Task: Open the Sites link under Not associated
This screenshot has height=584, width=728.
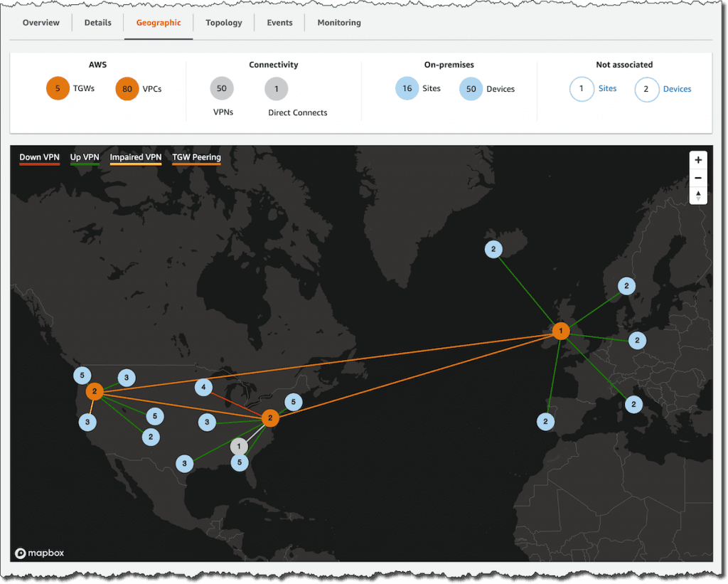Action: pyautogui.click(x=607, y=88)
